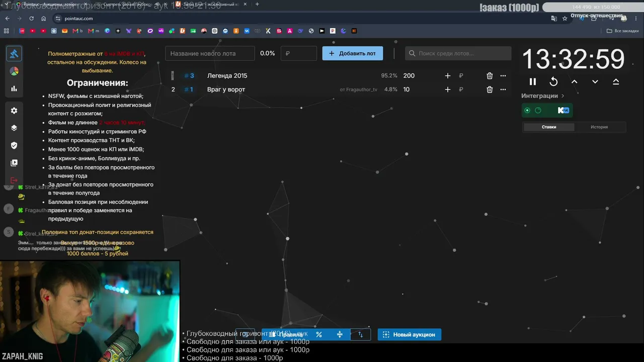Open the shield check icon in sidebar

tap(14, 145)
